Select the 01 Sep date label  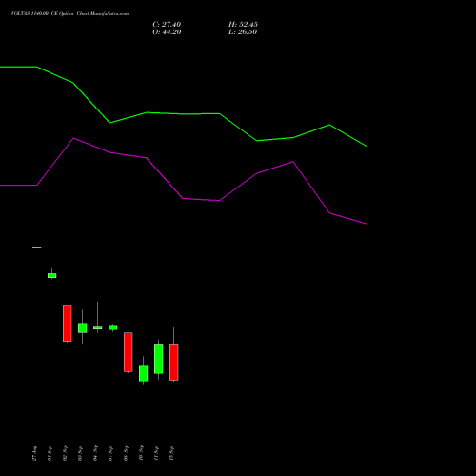point(50,453)
